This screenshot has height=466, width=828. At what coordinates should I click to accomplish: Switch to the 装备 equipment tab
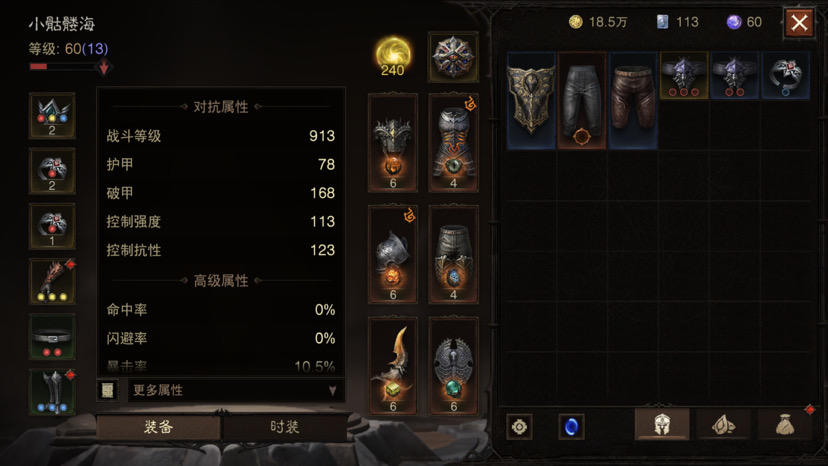point(158,427)
